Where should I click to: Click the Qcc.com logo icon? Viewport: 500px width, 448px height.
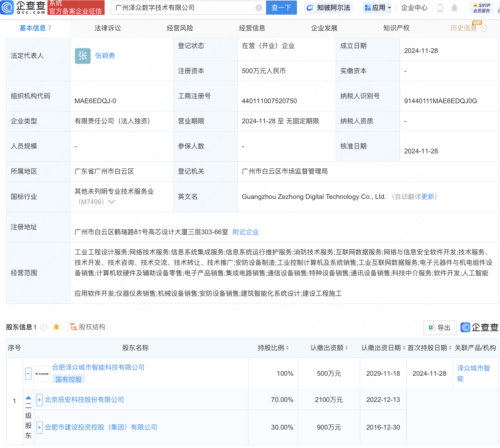[x=7, y=7]
